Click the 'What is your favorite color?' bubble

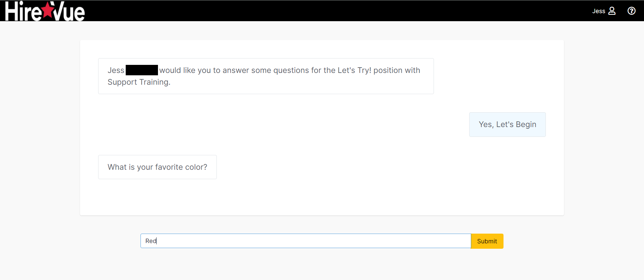157,167
